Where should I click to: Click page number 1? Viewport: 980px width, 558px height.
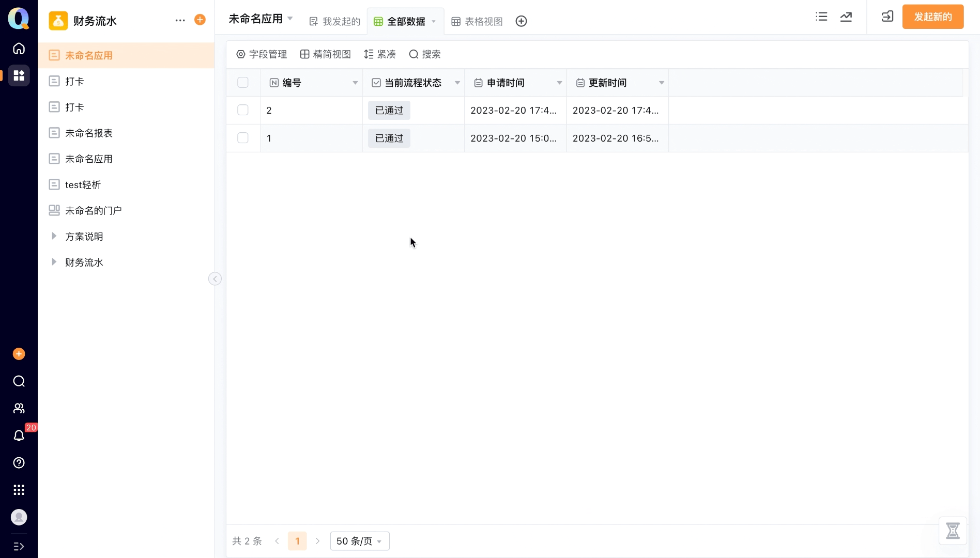click(x=297, y=541)
